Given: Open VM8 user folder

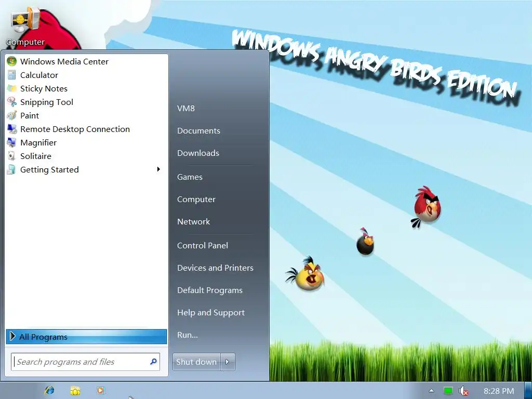Looking at the screenshot, I should click(186, 108).
